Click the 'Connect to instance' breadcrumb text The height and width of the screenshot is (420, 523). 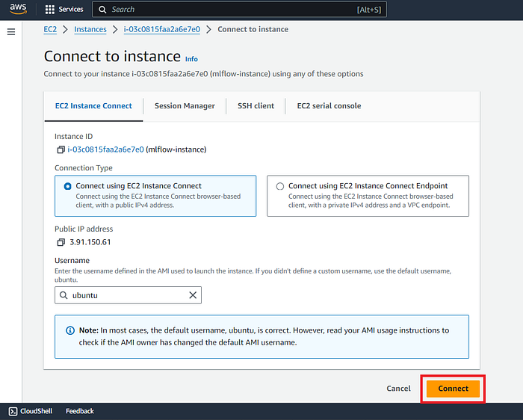point(253,29)
